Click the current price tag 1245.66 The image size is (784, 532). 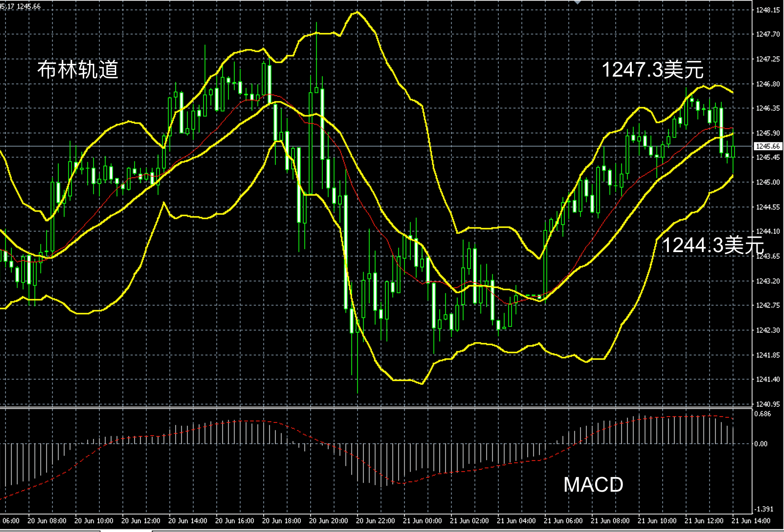click(x=768, y=146)
